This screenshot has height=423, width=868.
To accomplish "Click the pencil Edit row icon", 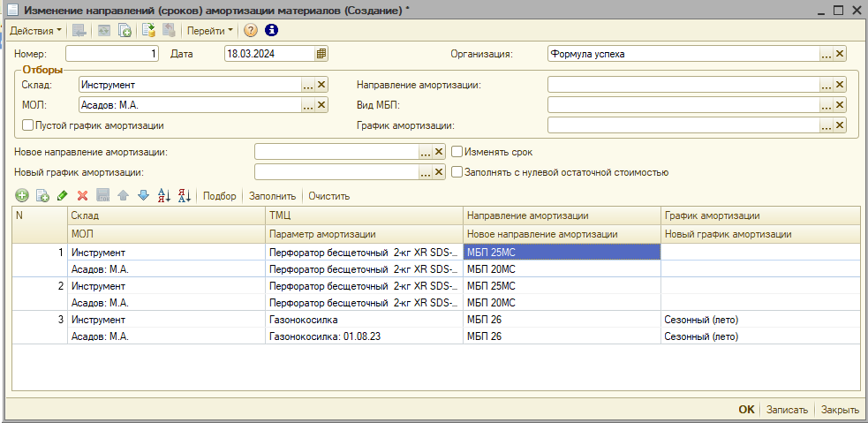I will click(62, 195).
